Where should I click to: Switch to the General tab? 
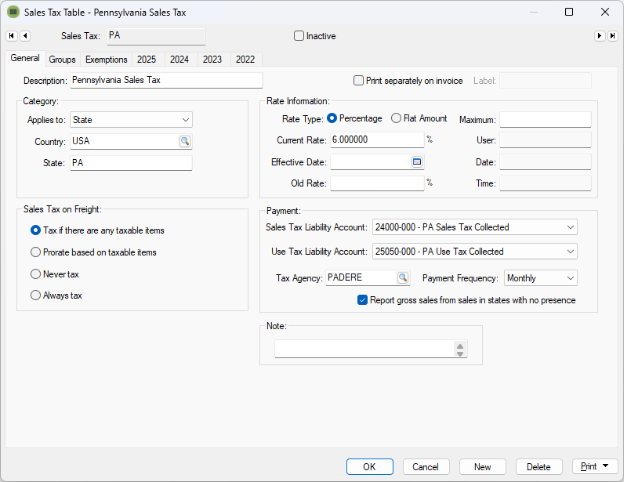pos(25,58)
